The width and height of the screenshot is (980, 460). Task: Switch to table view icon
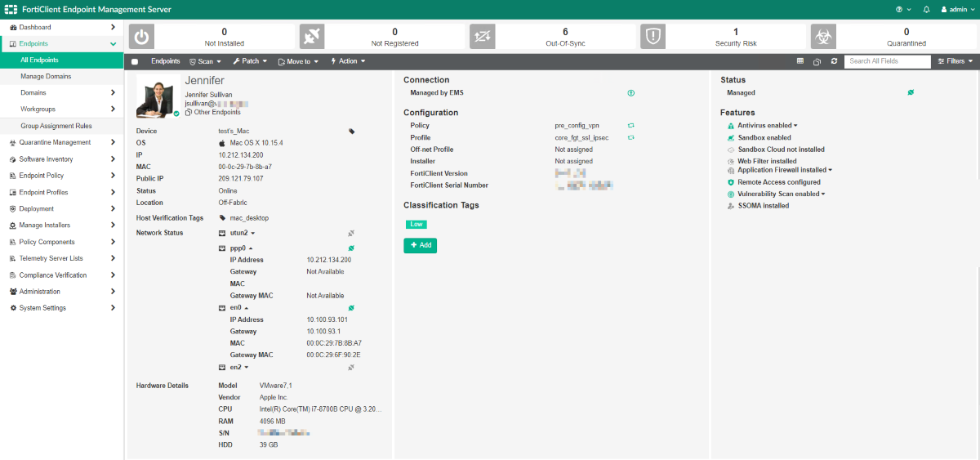pyautogui.click(x=800, y=61)
